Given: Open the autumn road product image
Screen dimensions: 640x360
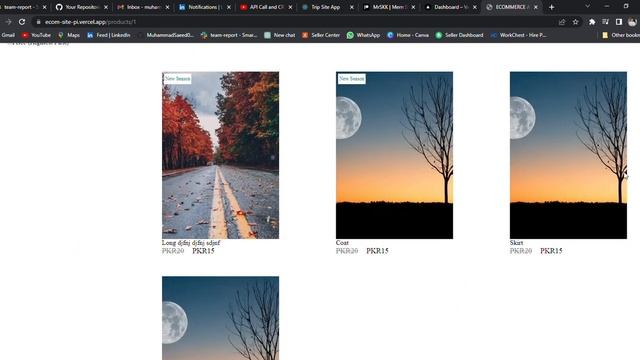Looking at the screenshot, I should [x=220, y=155].
